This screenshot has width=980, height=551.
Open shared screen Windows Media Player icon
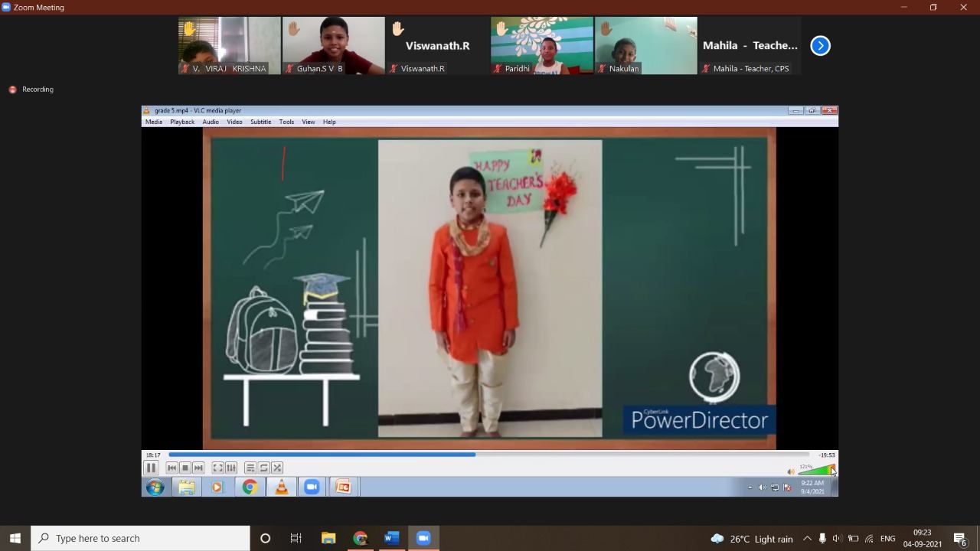217,487
